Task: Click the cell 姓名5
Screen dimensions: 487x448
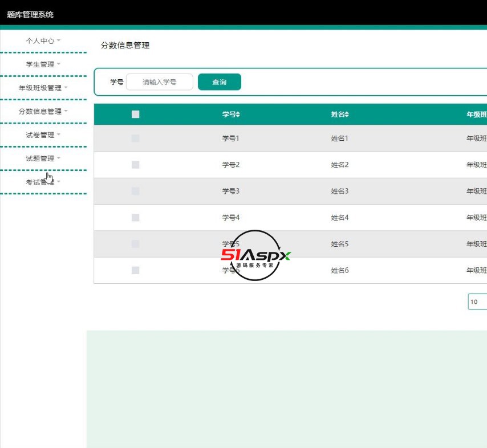Action: click(x=340, y=244)
